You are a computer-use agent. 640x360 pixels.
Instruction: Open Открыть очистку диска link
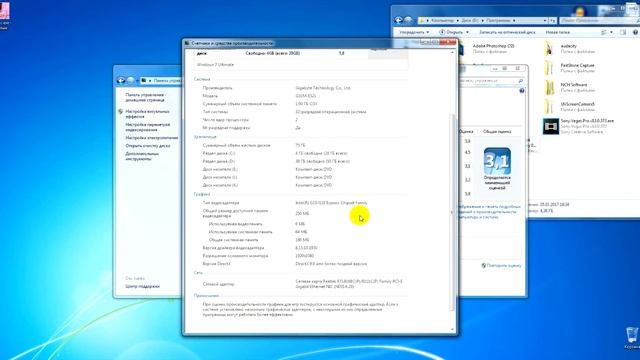(x=148, y=146)
